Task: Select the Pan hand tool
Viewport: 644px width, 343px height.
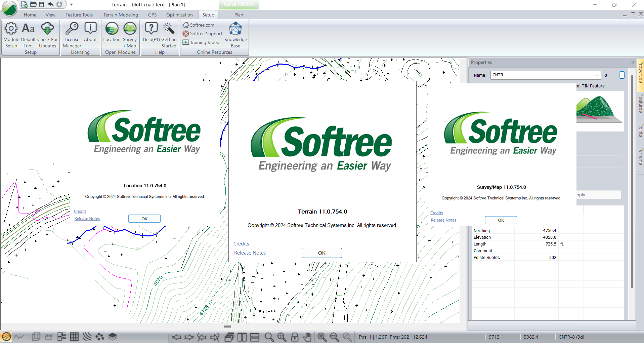Action: [307, 337]
